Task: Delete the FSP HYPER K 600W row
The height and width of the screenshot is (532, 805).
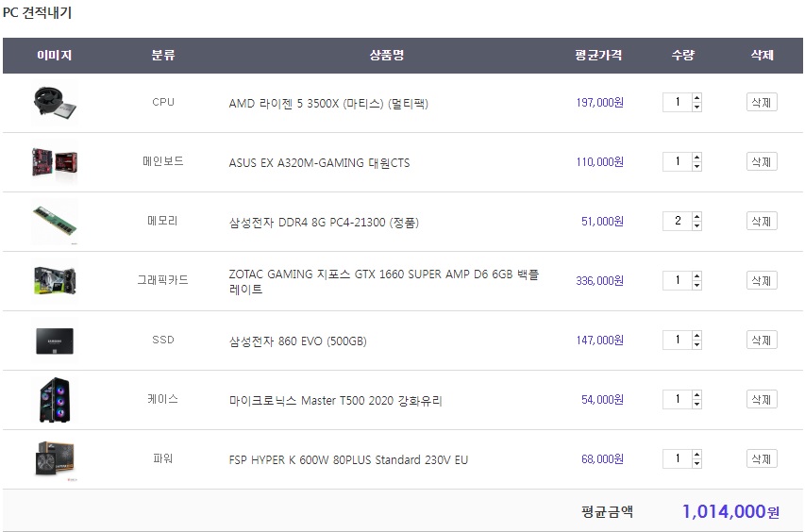Action: point(762,459)
